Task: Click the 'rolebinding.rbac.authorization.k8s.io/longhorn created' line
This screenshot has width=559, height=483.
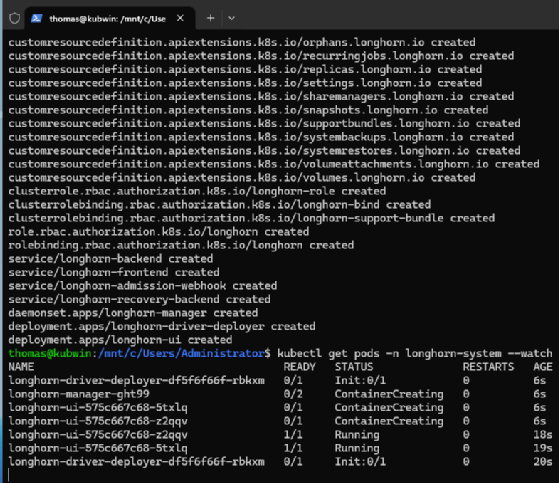Action: point(181,246)
